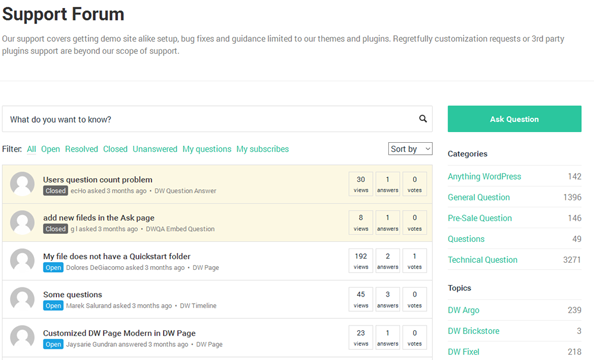Select the All filter

coord(31,149)
